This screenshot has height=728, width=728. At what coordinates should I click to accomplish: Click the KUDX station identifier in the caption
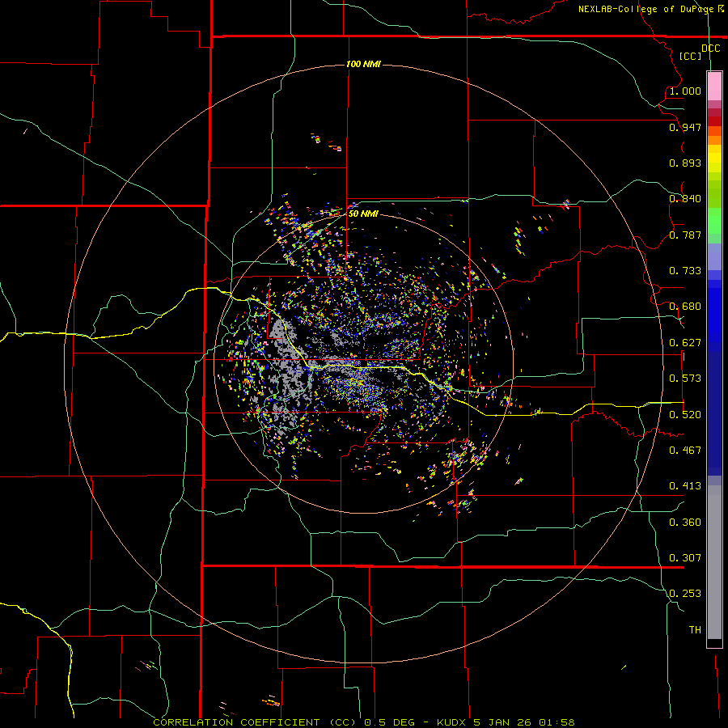[x=451, y=722]
